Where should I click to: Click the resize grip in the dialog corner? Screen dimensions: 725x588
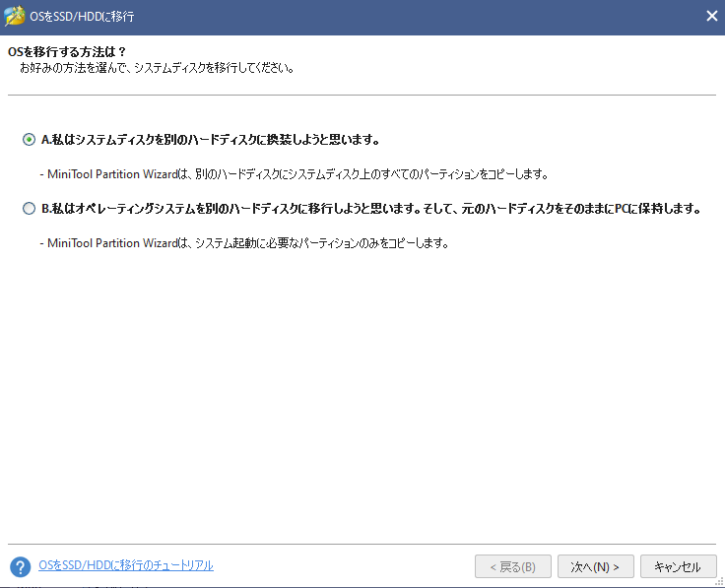pos(719,582)
